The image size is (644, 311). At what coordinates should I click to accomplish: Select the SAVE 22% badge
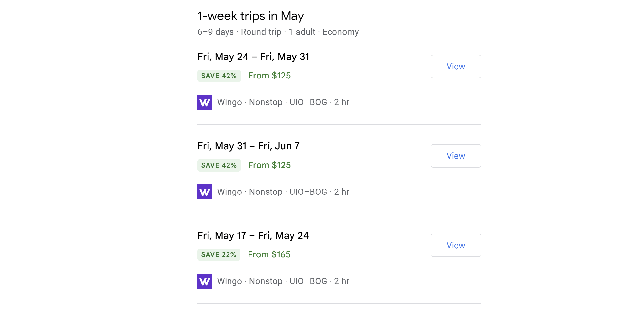219,255
